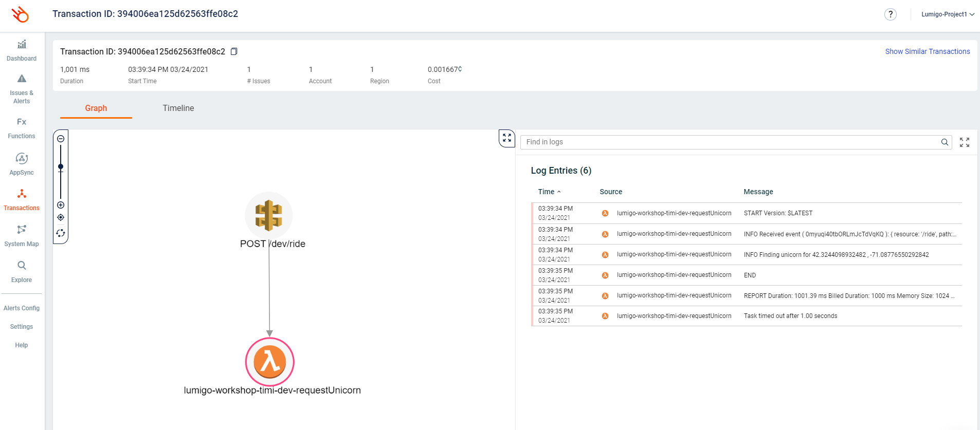Open the START Version: $LATEST log entry
This screenshot has width=980, height=430.
(747, 213)
